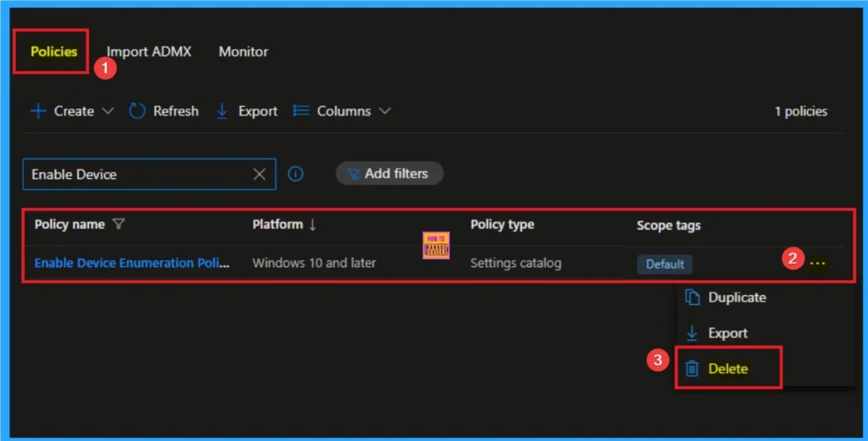Click the plus icon next to Create
This screenshot has height=441, width=868.
tap(38, 111)
